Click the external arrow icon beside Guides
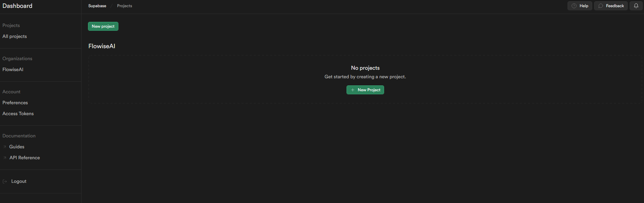 tap(5, 147)
